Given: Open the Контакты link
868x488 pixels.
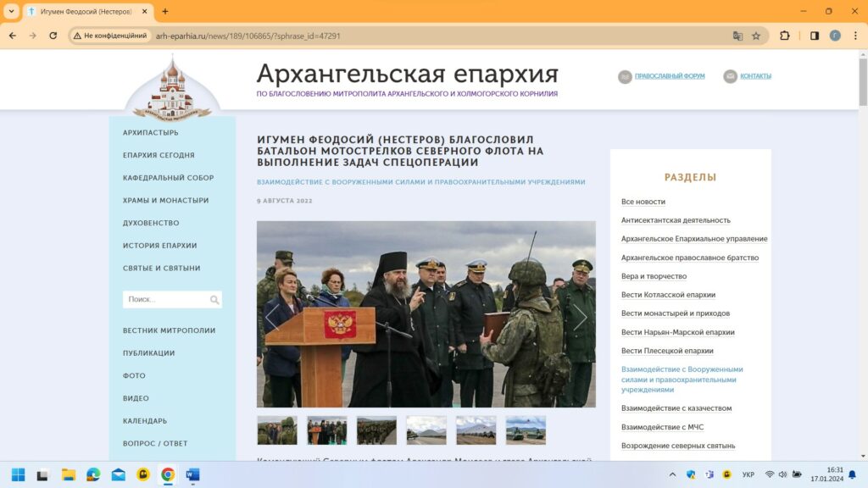Looking at the screenshot, I should (755, 75).
